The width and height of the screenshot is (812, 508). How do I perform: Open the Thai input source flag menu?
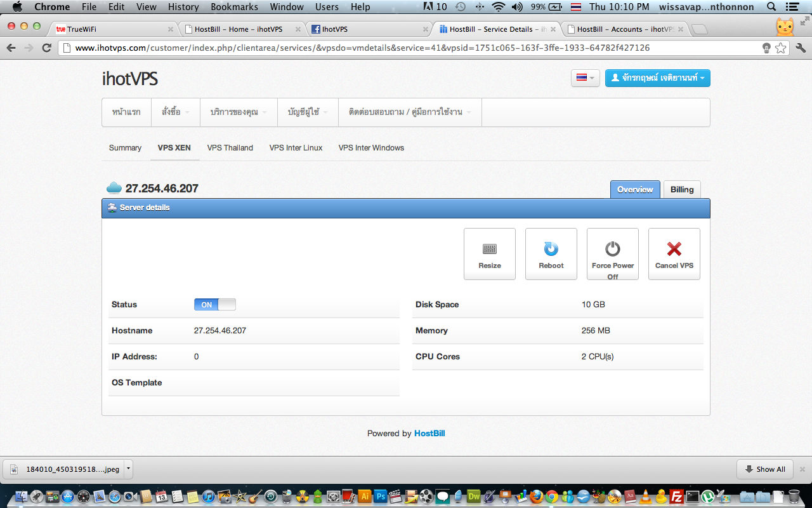(x=576, y=7)
